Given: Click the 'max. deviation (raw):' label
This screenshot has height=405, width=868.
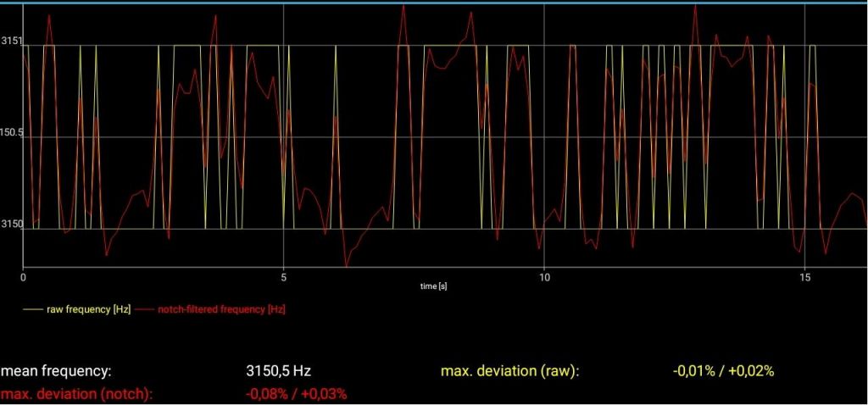Looking at the screenshot, I should click(x=509, y=371).
